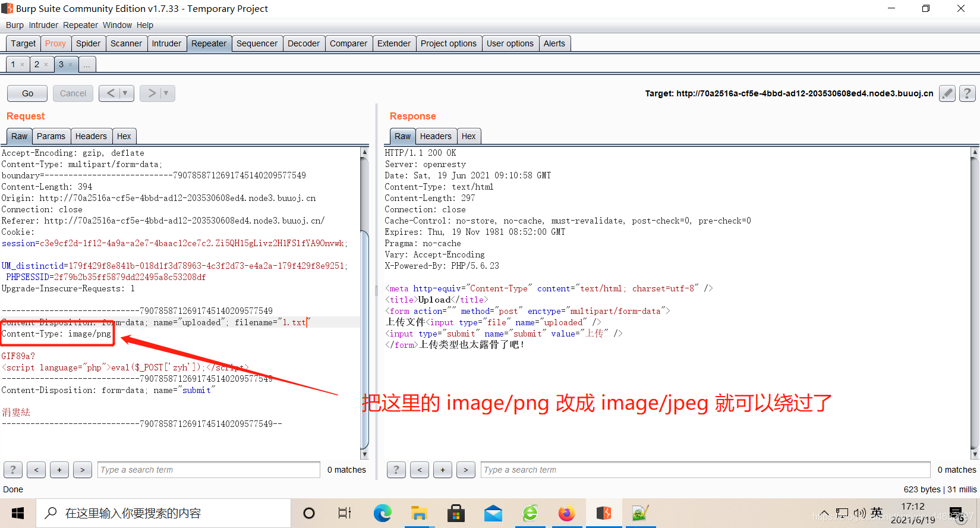
Task: Click the response pane scroll down arrow
Action: (x=975, y=454)
